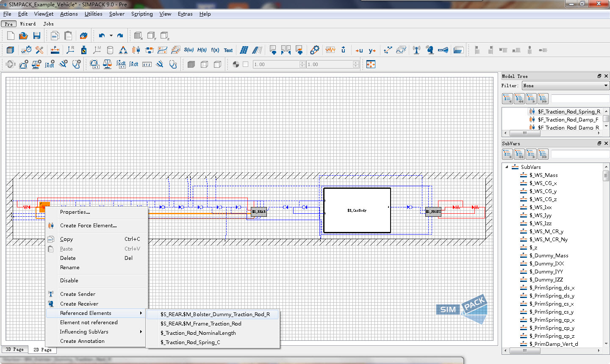This screenshot has width=610, height=364.
Task: Switch to the 3D Page tab
Action: [x=15, y=350]
